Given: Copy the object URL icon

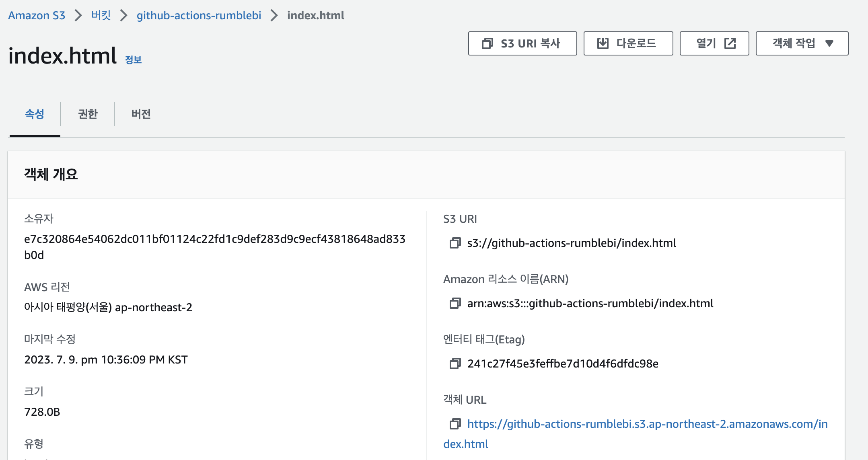Looking at the screenshot, I should (455, 424).
